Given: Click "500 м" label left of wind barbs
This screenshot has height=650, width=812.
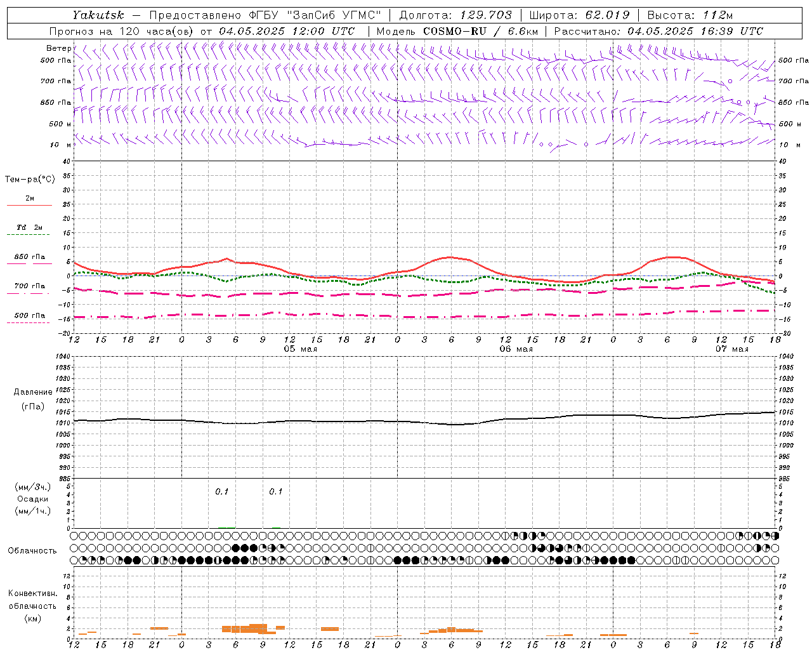Looking at the screenshot, I should pyautogui.click(x=60, y=124).
